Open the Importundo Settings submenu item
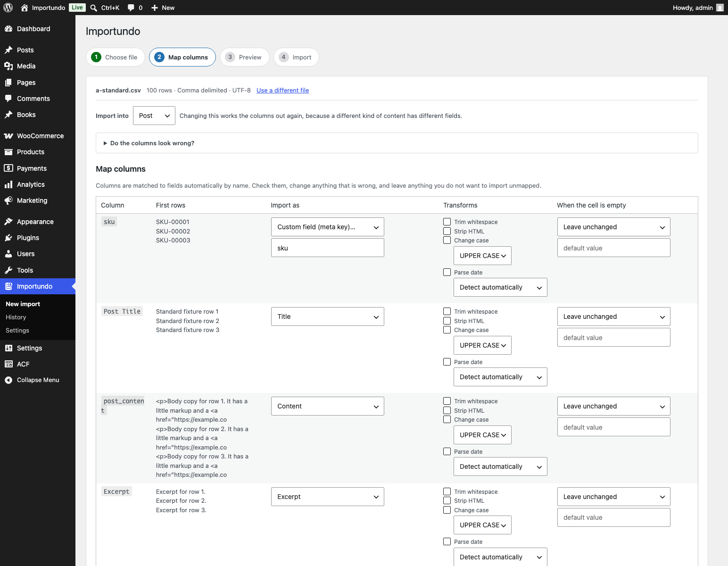This screenshot has height=566, width=728. (17, 331)
